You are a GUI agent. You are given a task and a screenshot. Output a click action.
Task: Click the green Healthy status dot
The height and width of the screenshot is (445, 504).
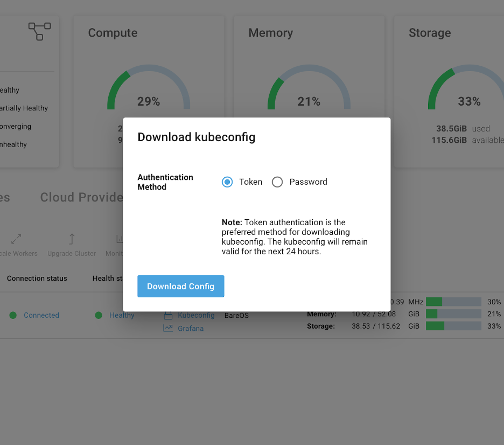tap(99, 315)
